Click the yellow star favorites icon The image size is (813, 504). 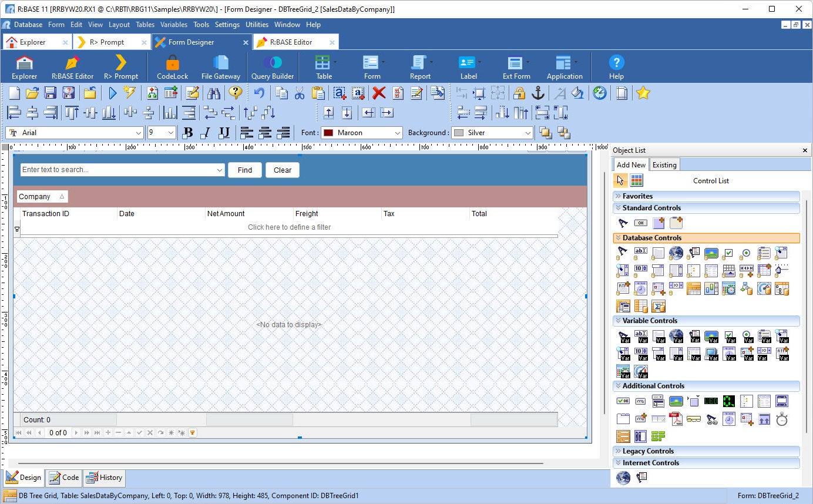643,93
